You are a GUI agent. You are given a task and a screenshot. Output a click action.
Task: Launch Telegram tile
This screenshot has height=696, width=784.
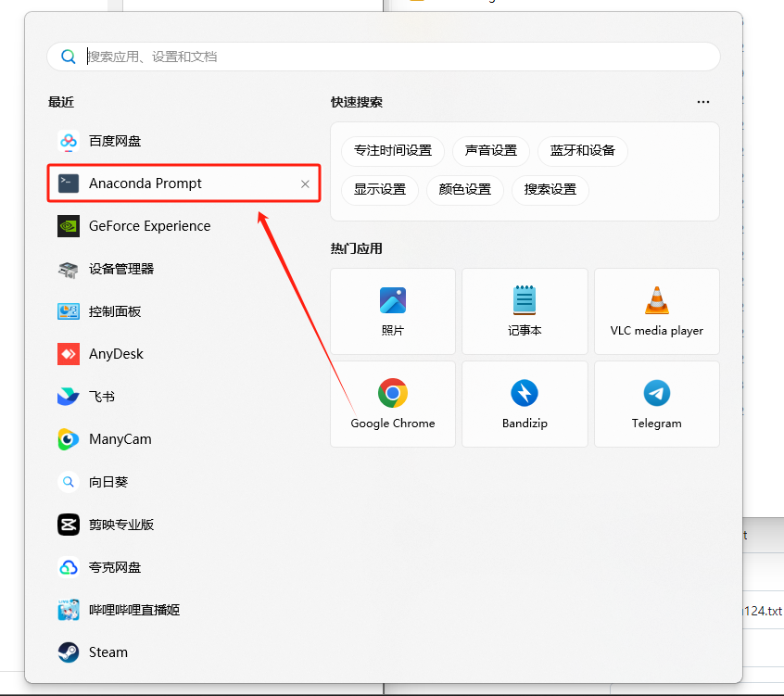[x=656, y=404]
